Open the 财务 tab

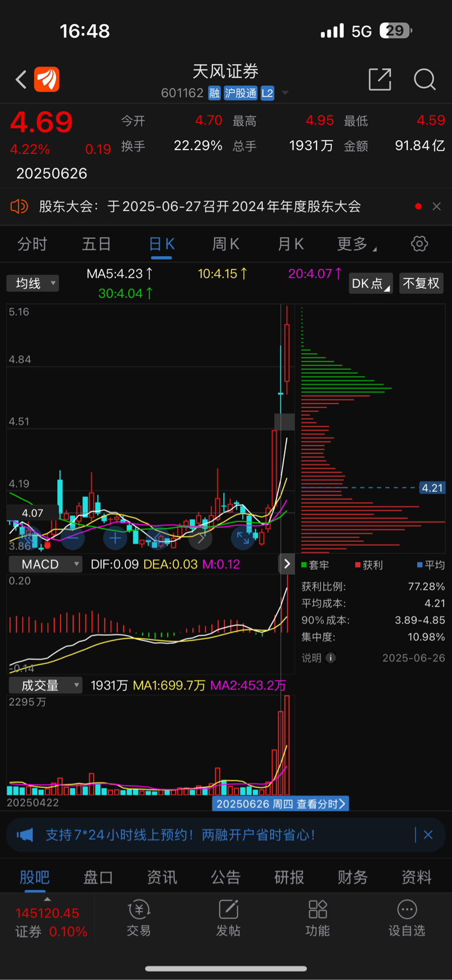pyautogui.click(x=353, y=877)
